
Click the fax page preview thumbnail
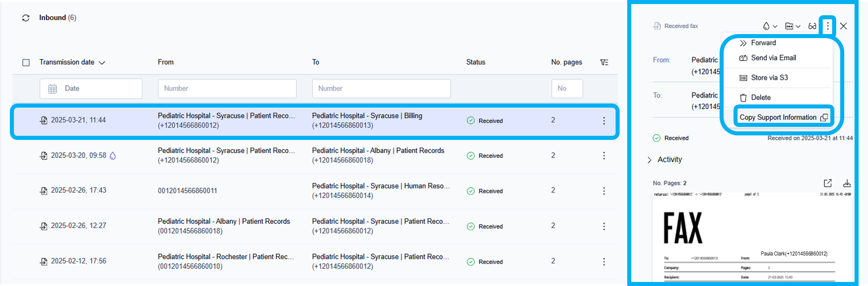point(752,238)
